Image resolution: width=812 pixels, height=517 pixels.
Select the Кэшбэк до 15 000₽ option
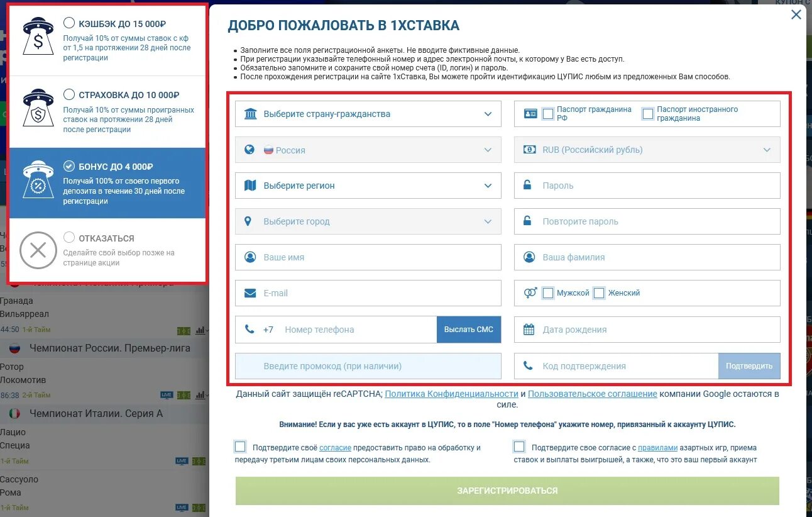point(69,23)
